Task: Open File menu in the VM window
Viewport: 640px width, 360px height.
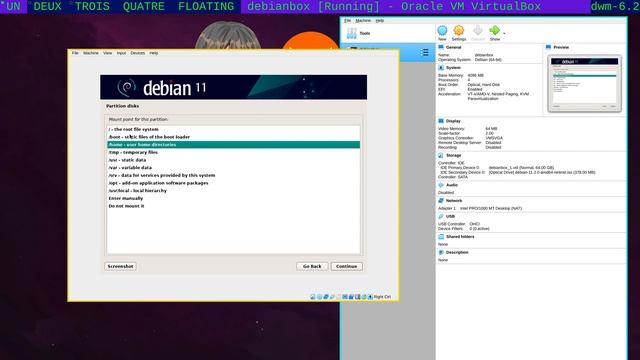Action: 75,53
